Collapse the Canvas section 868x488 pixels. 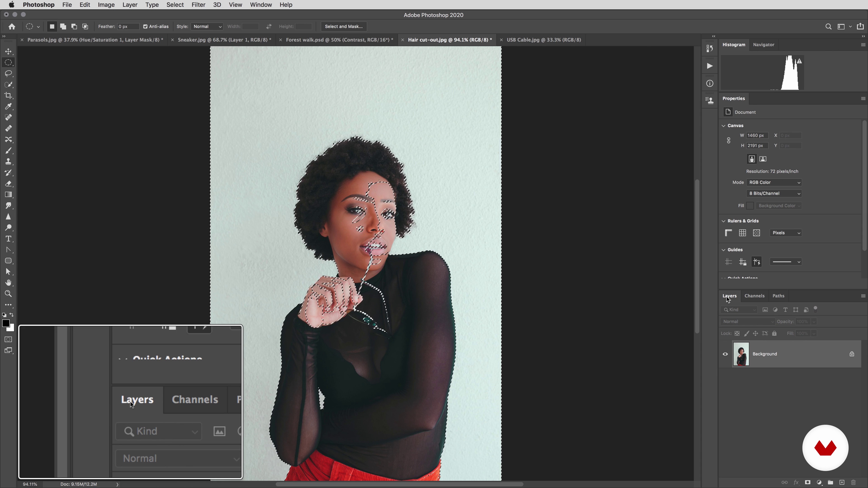tap(723, 126)
